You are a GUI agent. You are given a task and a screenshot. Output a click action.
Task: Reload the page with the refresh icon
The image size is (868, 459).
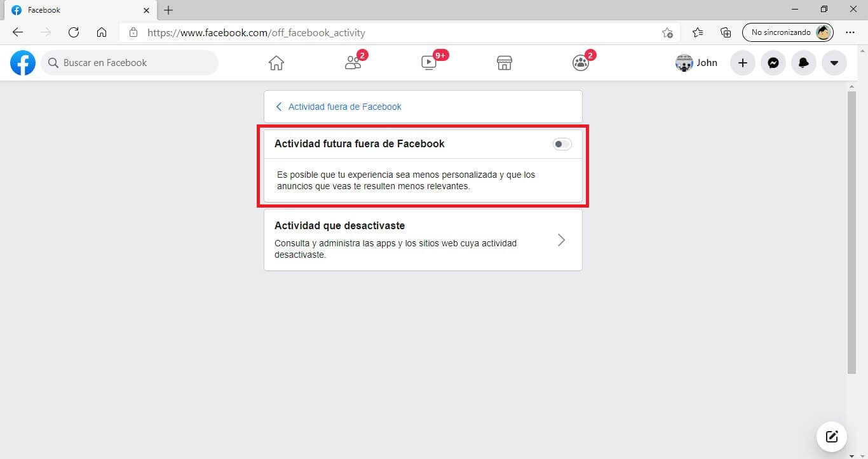pos(74,32)
